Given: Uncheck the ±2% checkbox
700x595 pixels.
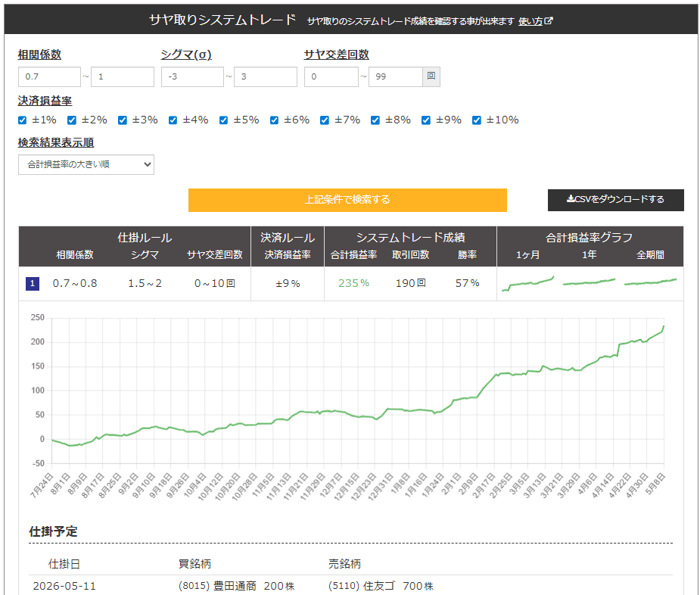Looking at the screenshot, I should [72, 120].
